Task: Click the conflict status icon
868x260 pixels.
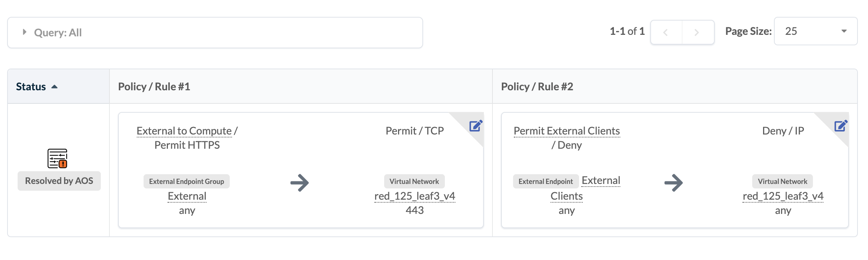Action: point(57,158)
